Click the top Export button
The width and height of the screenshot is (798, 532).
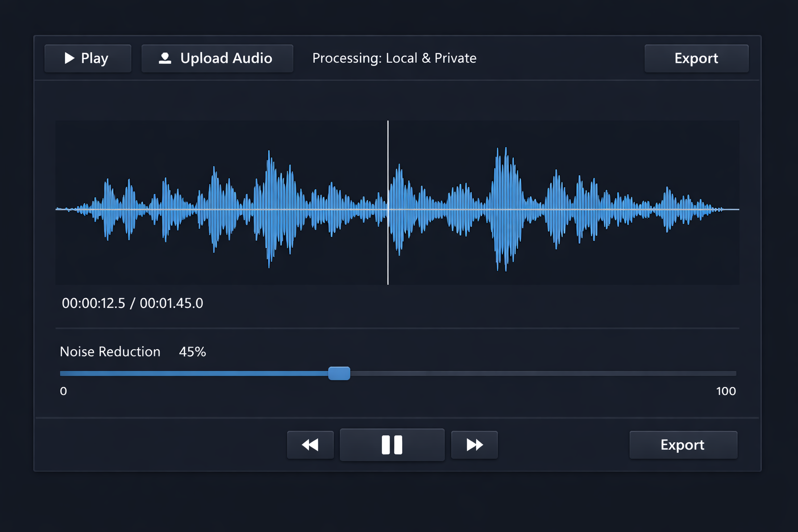point(696,58)
